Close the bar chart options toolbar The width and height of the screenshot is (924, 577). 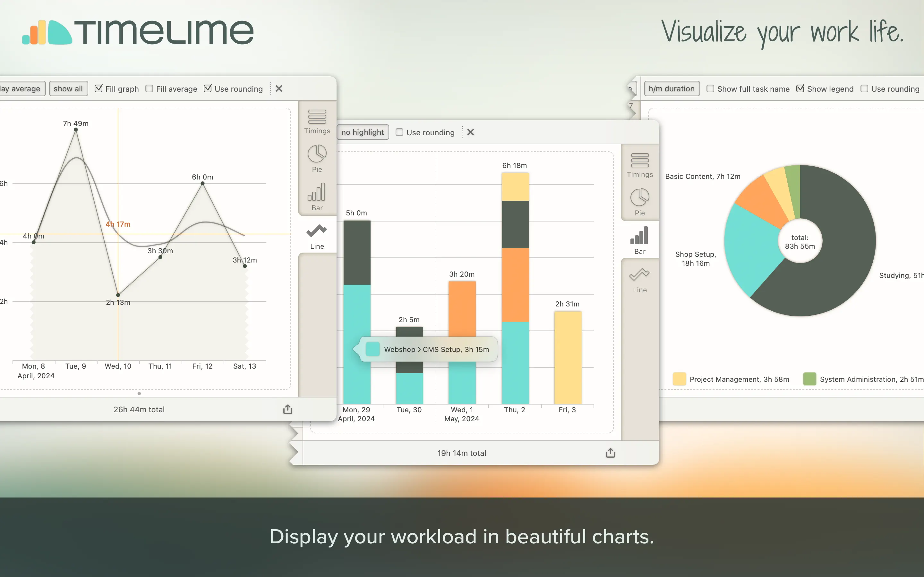click(470, 132)
